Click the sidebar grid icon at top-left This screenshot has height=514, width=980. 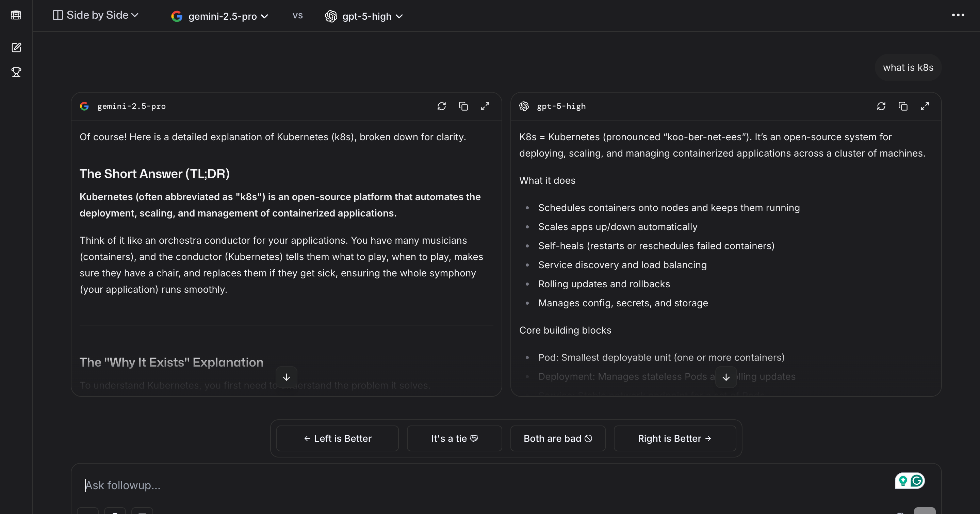pos(16,15)
